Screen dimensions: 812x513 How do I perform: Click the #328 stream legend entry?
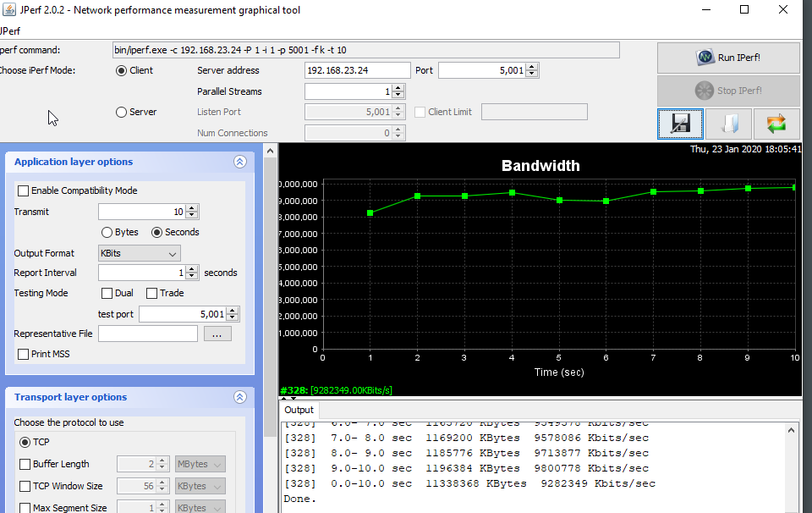click(x=336, y=390)
